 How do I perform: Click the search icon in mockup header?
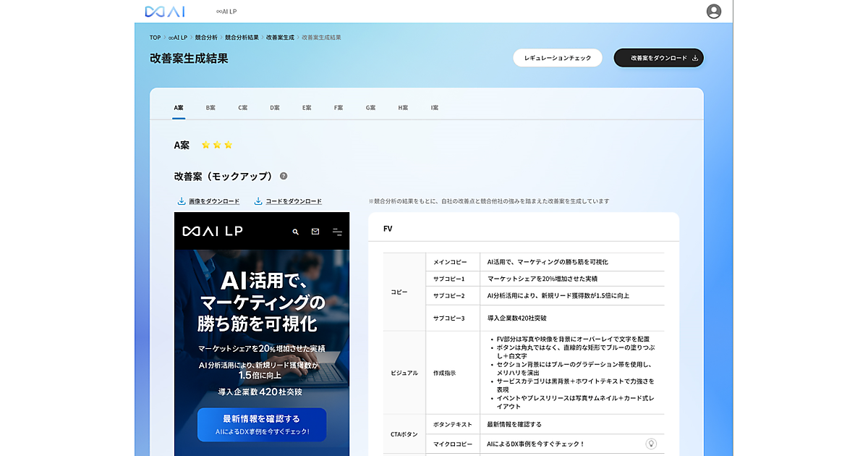[x=295, y=232]
